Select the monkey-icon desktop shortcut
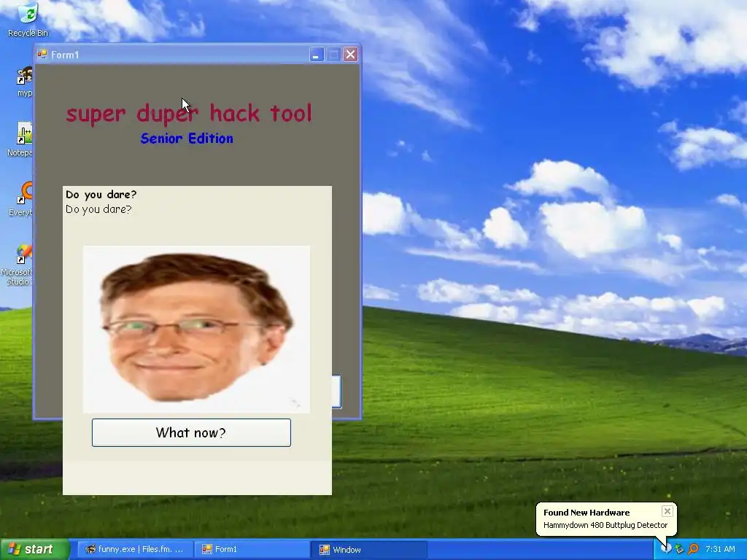Viewport: 747px width, 560px height. click(x=24, y=82)
